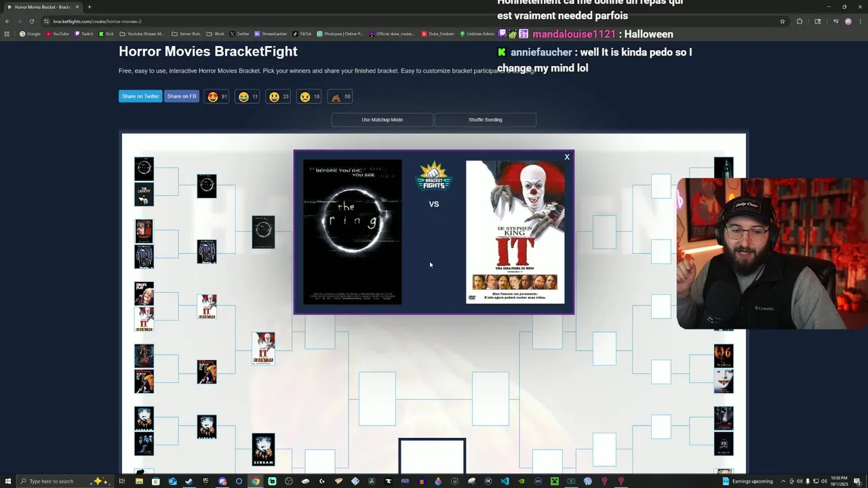This screenshot has width=868, height=488.
Task: Select Child's Play poster in first round
Action: [x=144, y=293]
